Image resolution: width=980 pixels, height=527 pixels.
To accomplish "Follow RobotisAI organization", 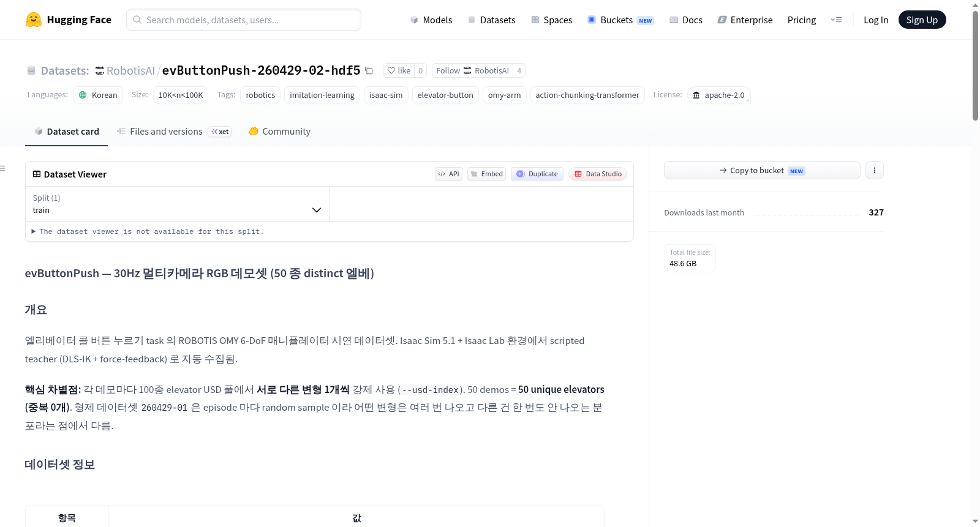I will pyautogui.click(x=472, y=70).
